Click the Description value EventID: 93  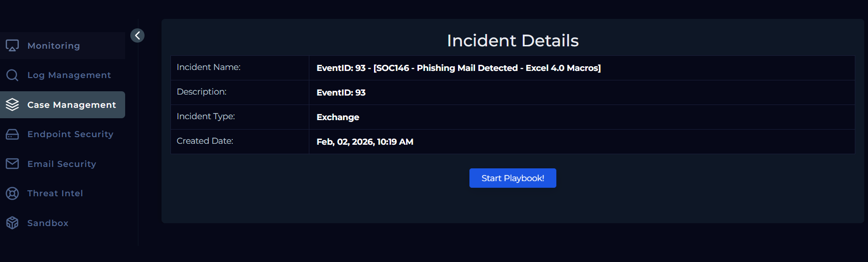341,93
